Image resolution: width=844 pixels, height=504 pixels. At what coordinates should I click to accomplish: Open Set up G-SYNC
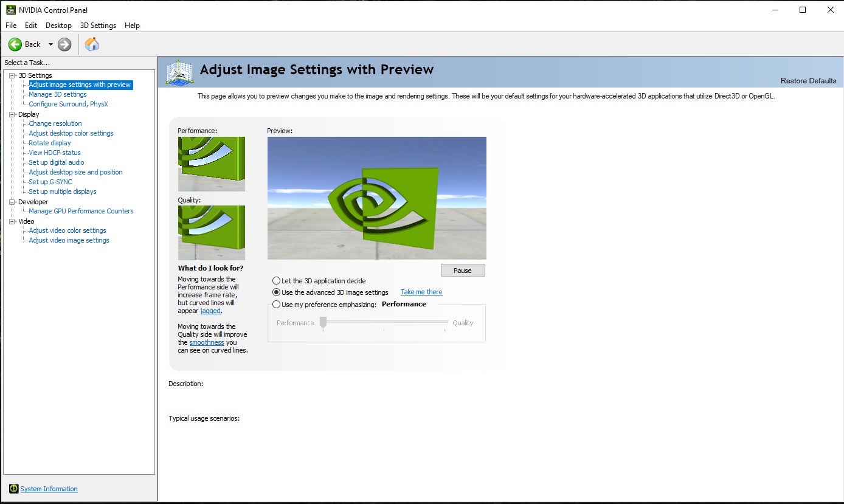pyautogui.click(x=50, y=182)
